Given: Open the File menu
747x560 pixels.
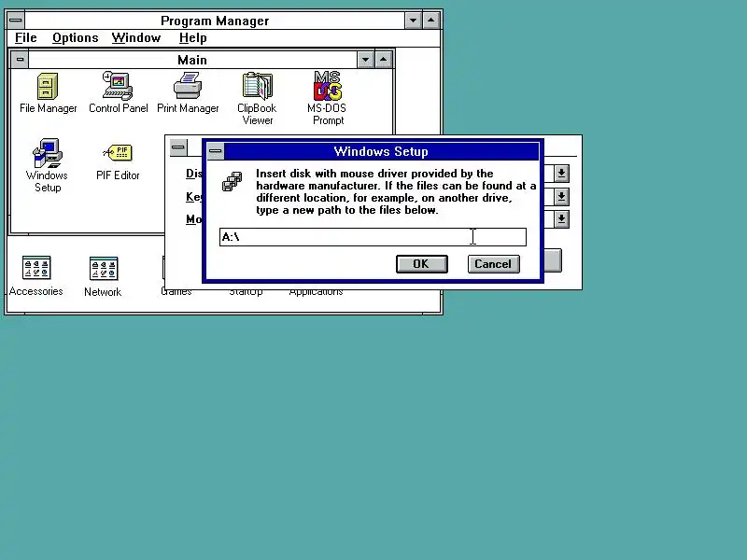Looking at the screenshot, I should [x=26, y=37].
